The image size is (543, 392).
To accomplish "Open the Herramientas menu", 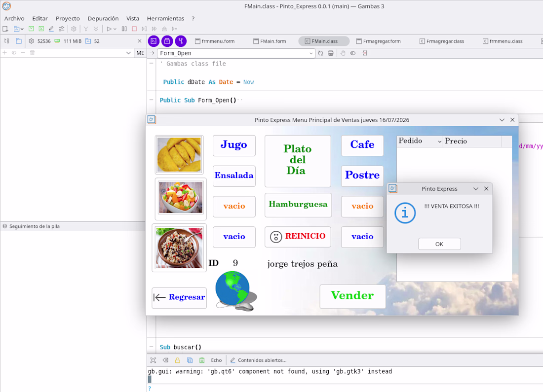I will 165,18.
